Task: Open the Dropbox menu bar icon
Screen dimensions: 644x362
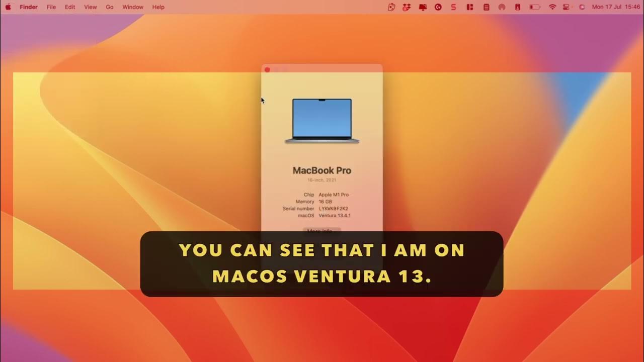Action: point(407,7)
